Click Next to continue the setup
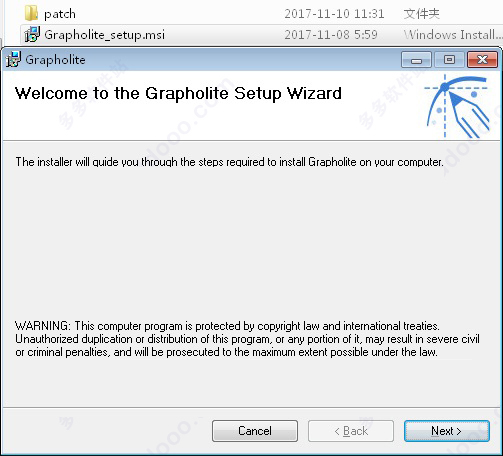The height and width of the screenshot is (456, 503). (447, 431)
